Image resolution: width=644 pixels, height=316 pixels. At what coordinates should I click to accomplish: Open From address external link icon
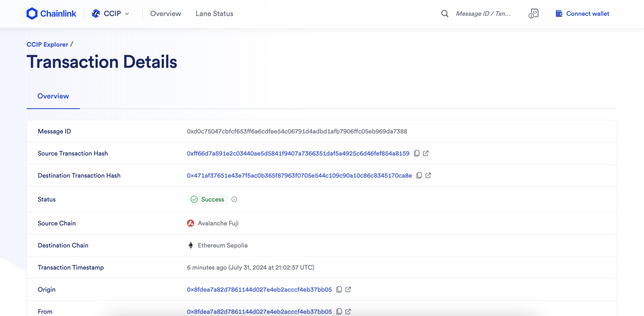click(348, 311)
